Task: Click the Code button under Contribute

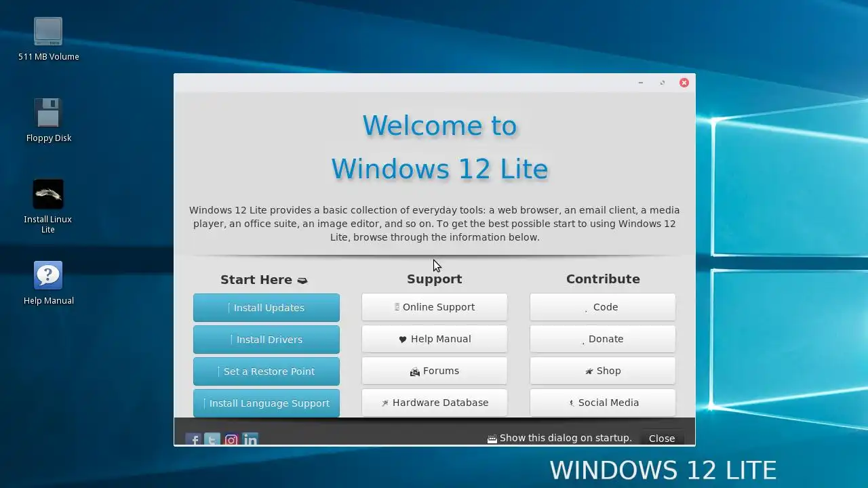Action: [x=603, y=307]
